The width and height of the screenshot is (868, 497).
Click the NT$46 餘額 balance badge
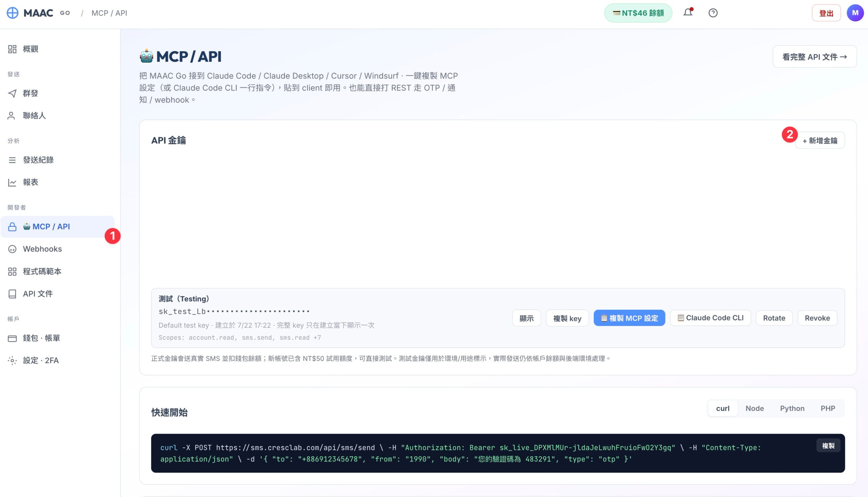638,13
